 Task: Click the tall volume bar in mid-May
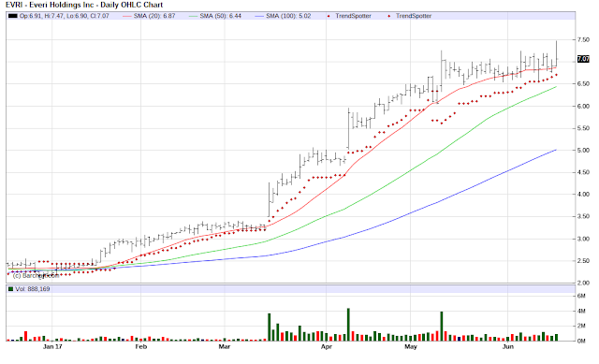[x=442, y=327]
